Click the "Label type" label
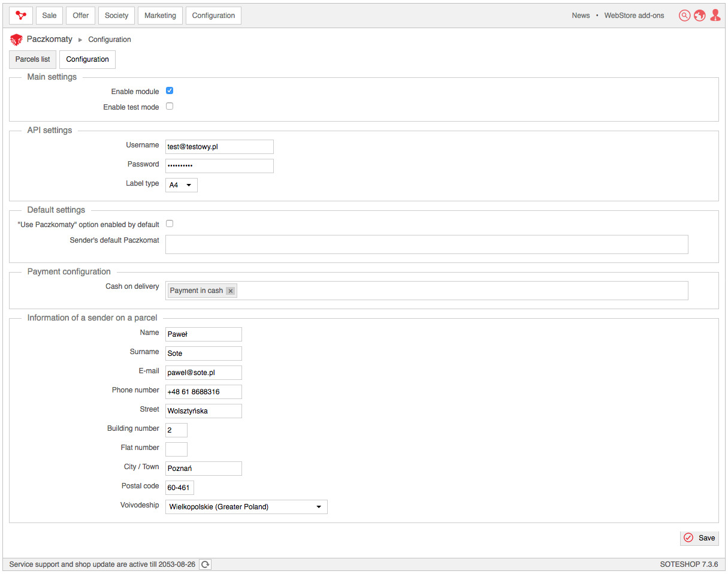Image resolution: width=728 pixels, height=574 pixels. pos(143,183)
